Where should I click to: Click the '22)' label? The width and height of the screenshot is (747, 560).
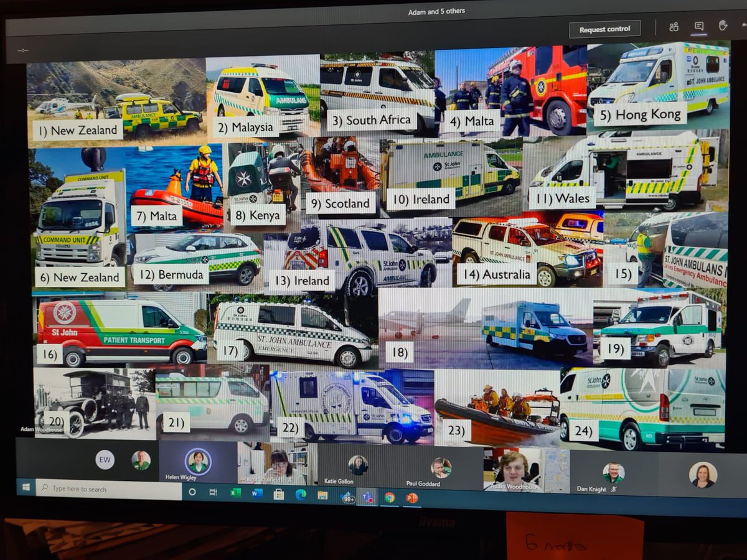(x=291, y=429)
